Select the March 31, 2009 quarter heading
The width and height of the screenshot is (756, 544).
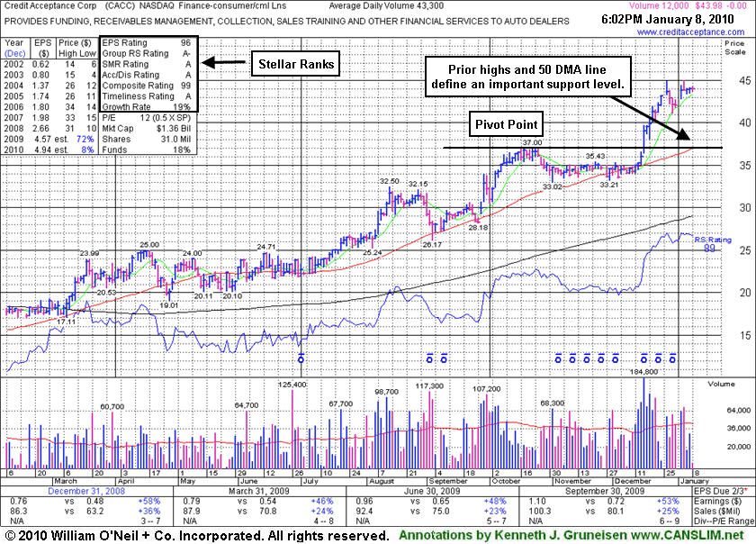[259, 492]
